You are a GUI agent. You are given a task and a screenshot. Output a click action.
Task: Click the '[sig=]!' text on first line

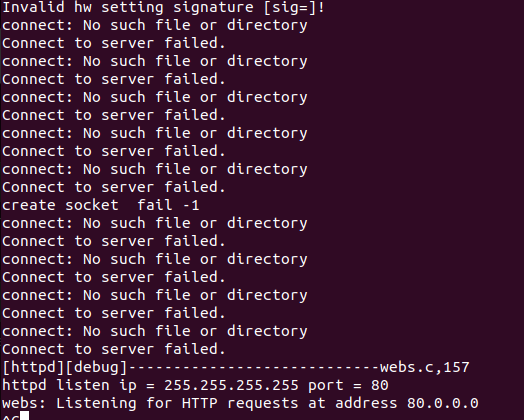coord(294,7)
